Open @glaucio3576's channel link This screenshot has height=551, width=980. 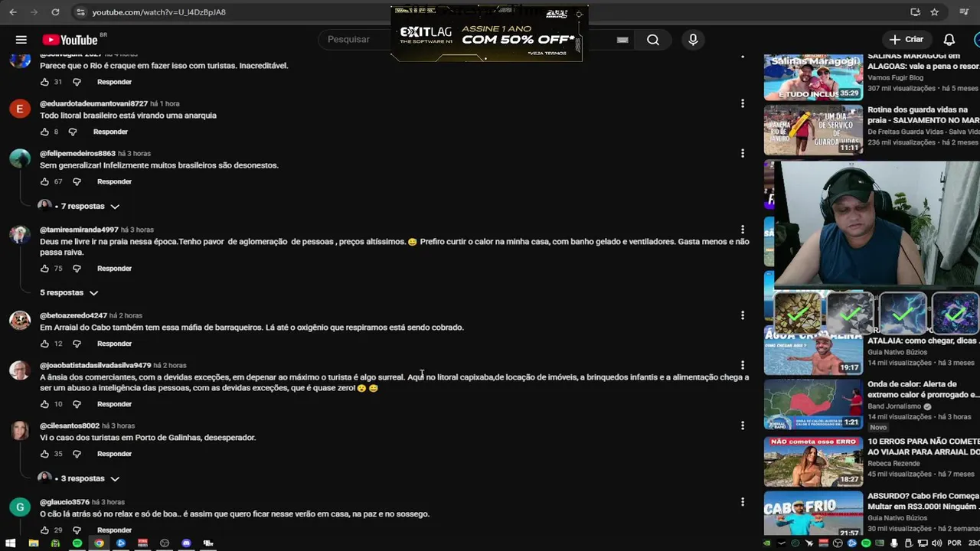point(64,502)
